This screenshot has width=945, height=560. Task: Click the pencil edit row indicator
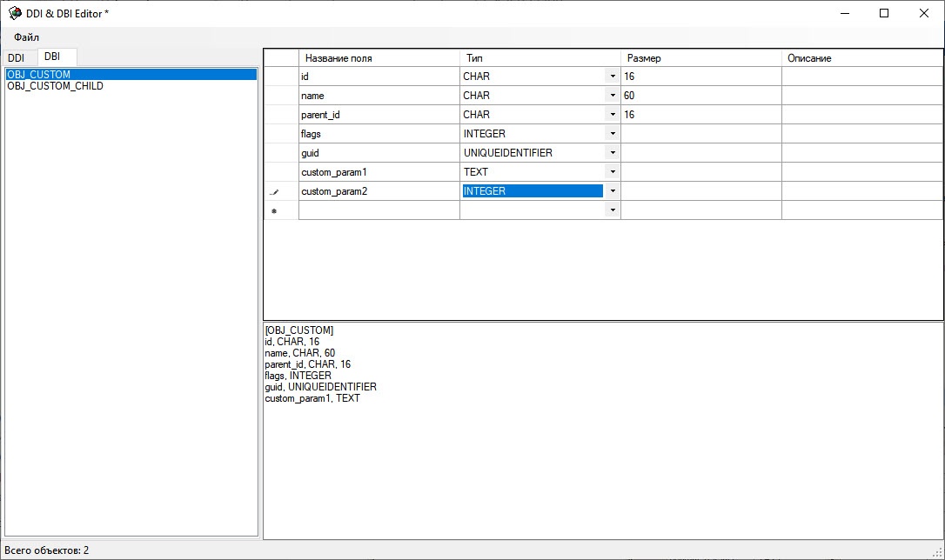click(274, 192)
